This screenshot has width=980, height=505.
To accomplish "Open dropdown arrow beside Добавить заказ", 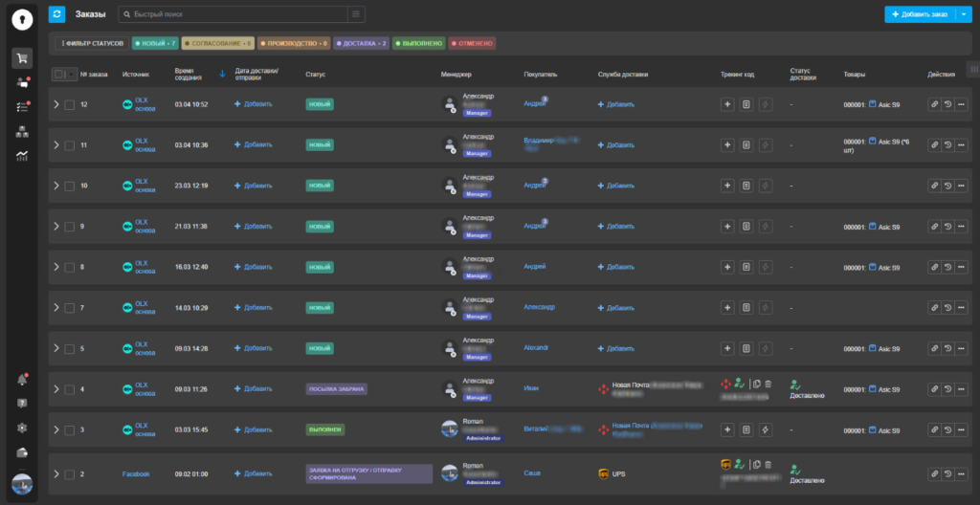I will [961, 14].
